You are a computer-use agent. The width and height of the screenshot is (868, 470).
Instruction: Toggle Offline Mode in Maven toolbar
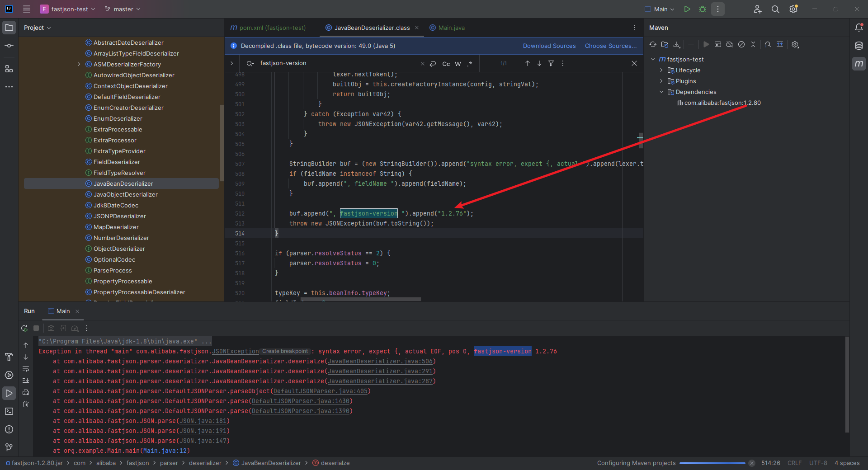730,44
